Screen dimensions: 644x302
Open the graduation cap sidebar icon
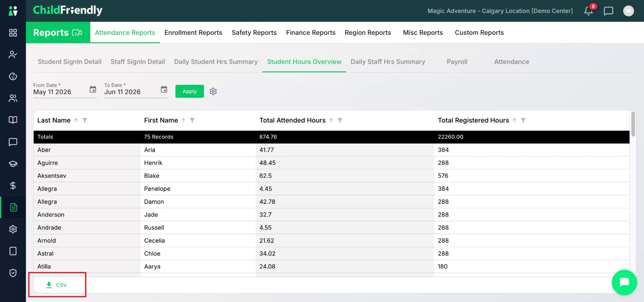(x=13, y=164)
